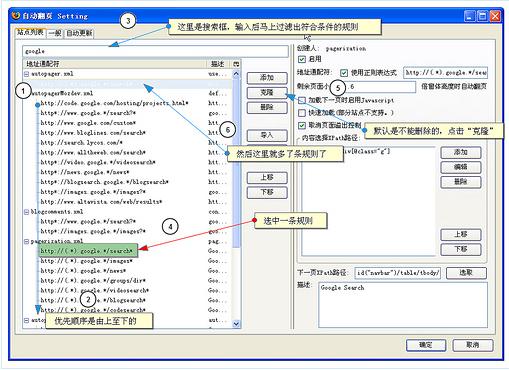
Task: Click the rule list scrollbar thumb
Action: tap(236, 163)
